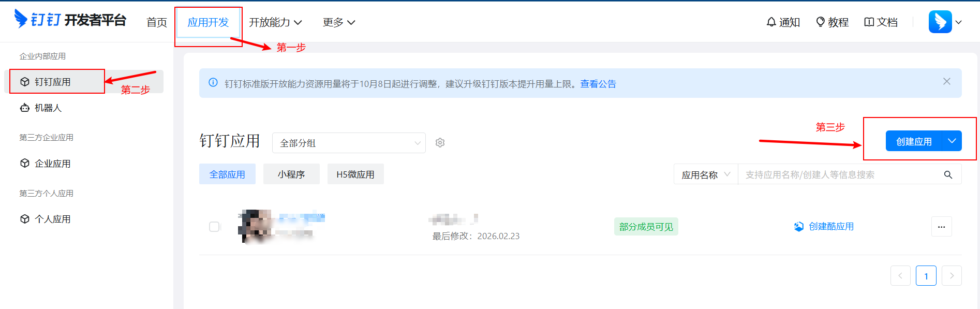Open group settings gear icon
The width and height of the screenshot is (980, 309).
[440, 143]
